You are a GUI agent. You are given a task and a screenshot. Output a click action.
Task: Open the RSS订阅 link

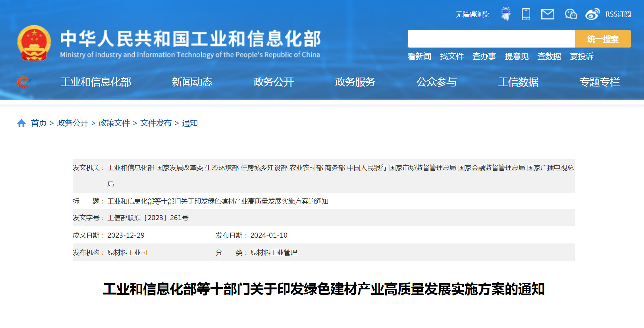tap(618, 14)
